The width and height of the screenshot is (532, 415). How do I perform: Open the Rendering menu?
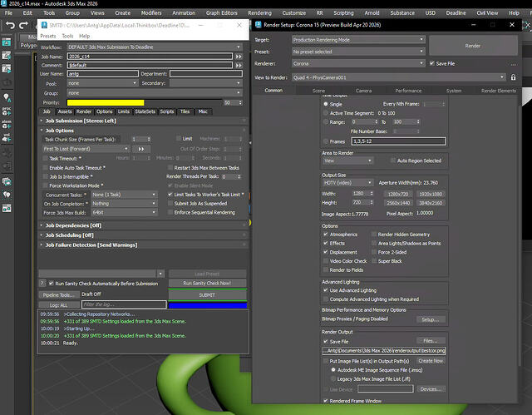point(259,13)
